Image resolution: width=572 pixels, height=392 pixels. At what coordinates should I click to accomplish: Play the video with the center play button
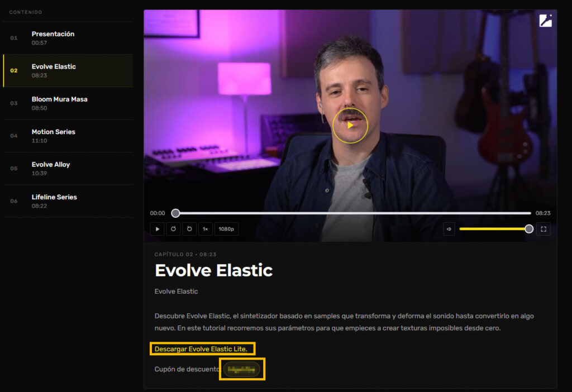coord(350,126)
